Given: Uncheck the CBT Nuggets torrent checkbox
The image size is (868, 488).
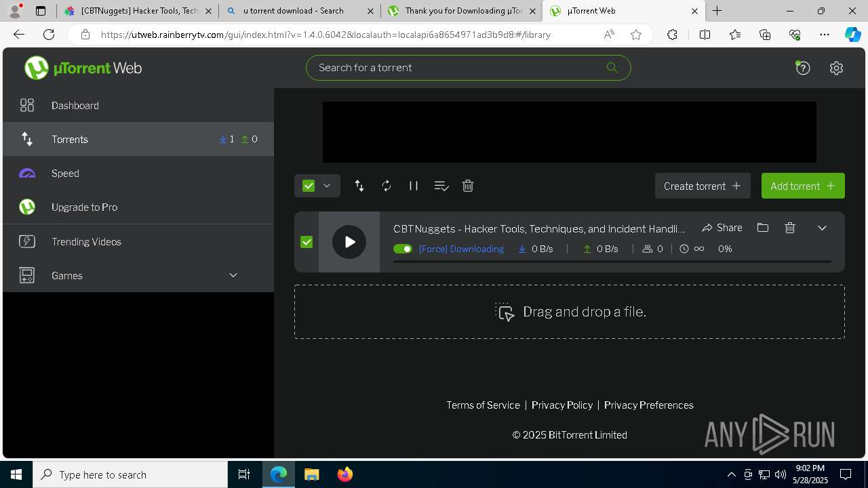Looking at the screenshot, I should coord(307,242).
